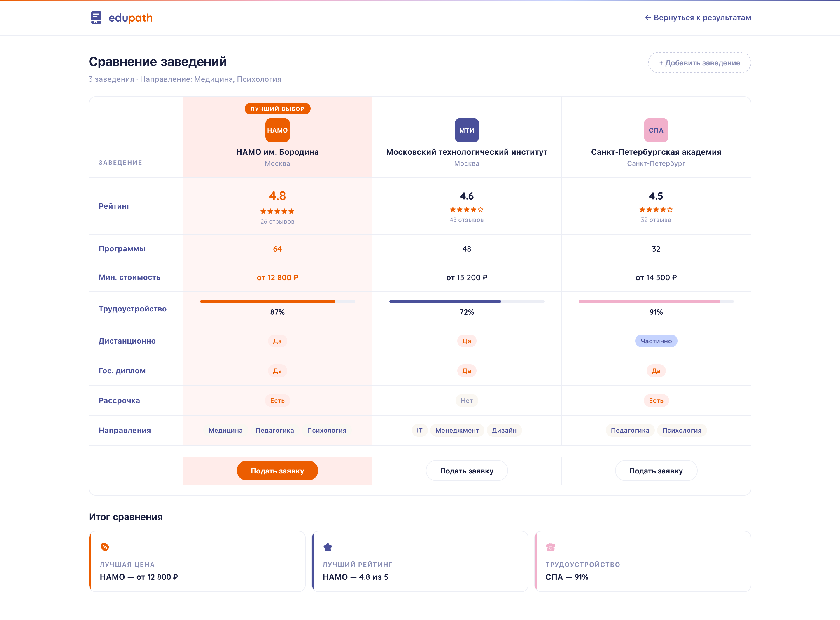The image size is (840, 620).
Task: Click the Нет installment pill for МТИ
Action: coord(467,400)
